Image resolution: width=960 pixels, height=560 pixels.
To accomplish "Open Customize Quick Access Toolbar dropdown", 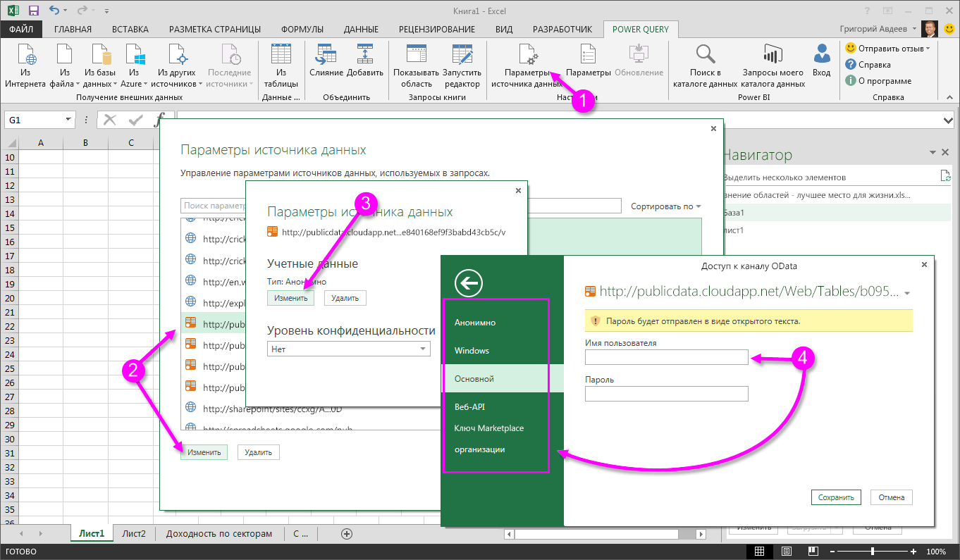I will click(x=106, y=11).
